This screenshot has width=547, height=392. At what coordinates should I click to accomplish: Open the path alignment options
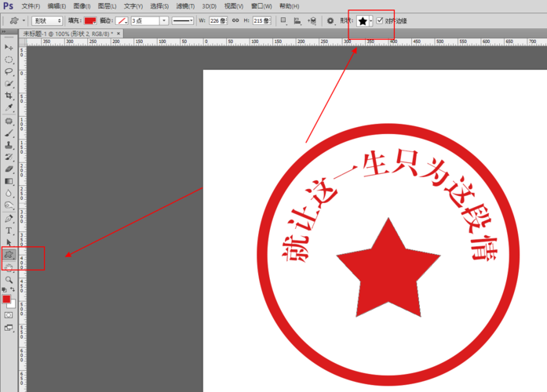pyautogui.click(x=297, y=21)
